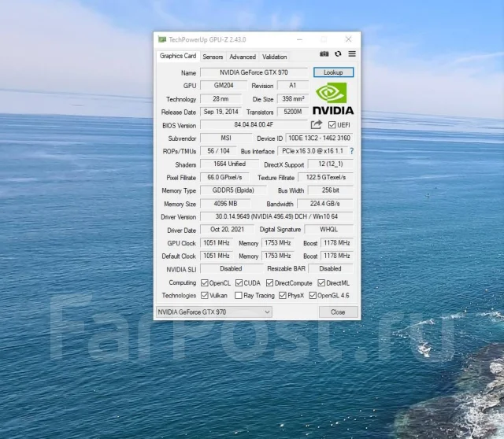
Task: Select the Graphics Card tab
Action: [x=178, y=56]
